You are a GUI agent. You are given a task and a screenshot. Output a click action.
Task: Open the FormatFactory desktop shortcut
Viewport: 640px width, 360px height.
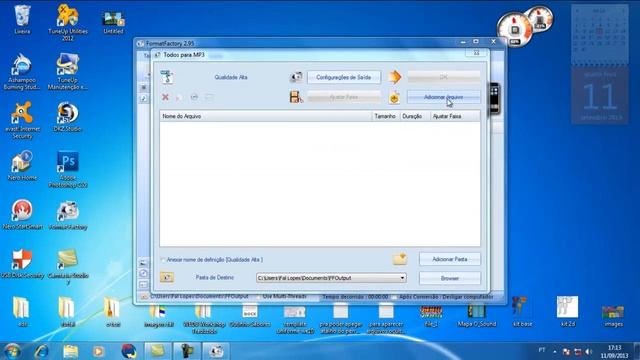(x=68, y=216)
